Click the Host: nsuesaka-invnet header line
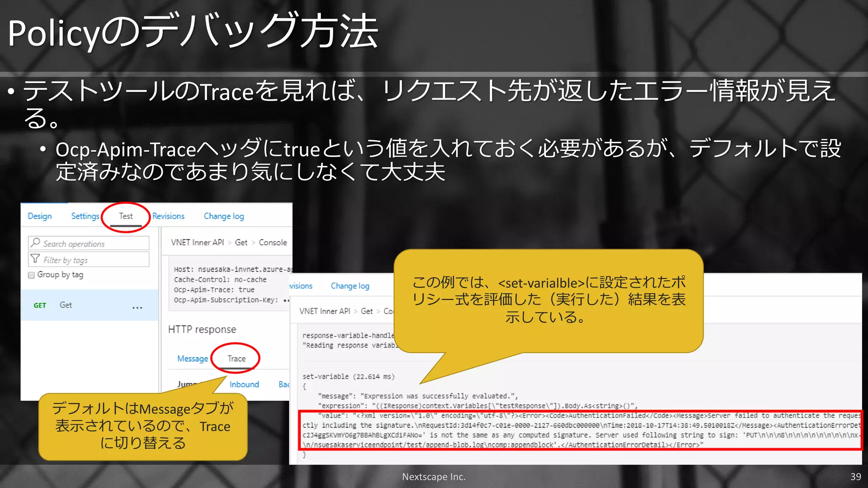 coord(233,269)
